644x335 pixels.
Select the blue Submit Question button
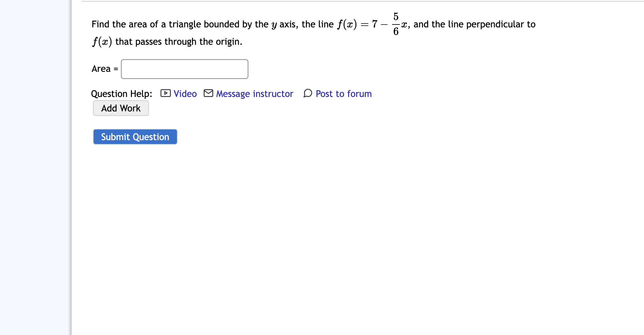pos(135,137)
